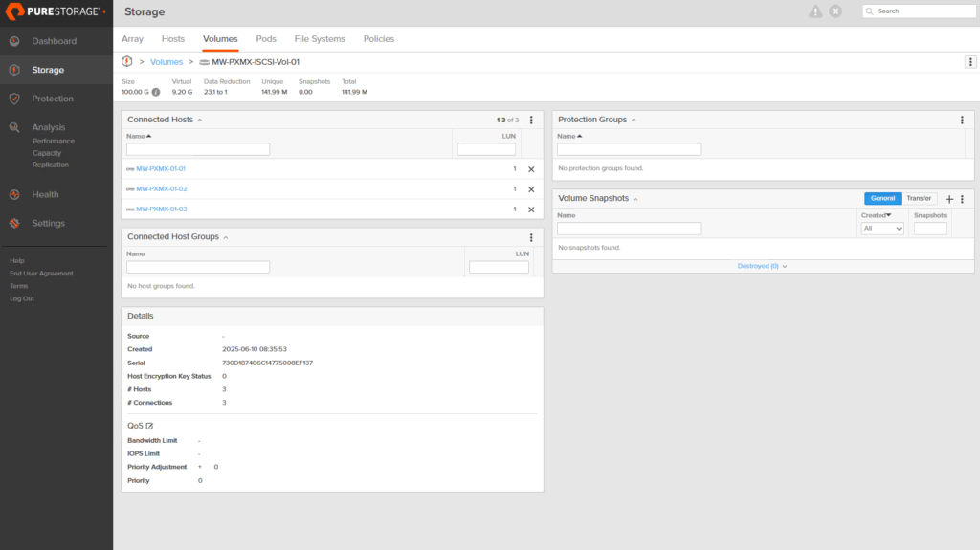Screen dimensions: 980x550
Task: Create a new volume snapshot with plus icon
Action: (949, 199)
